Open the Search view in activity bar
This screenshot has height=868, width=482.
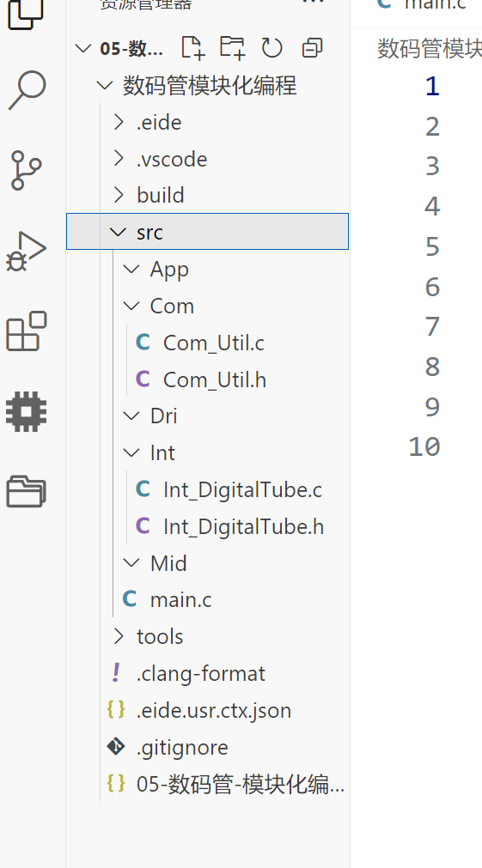[26, 89]
